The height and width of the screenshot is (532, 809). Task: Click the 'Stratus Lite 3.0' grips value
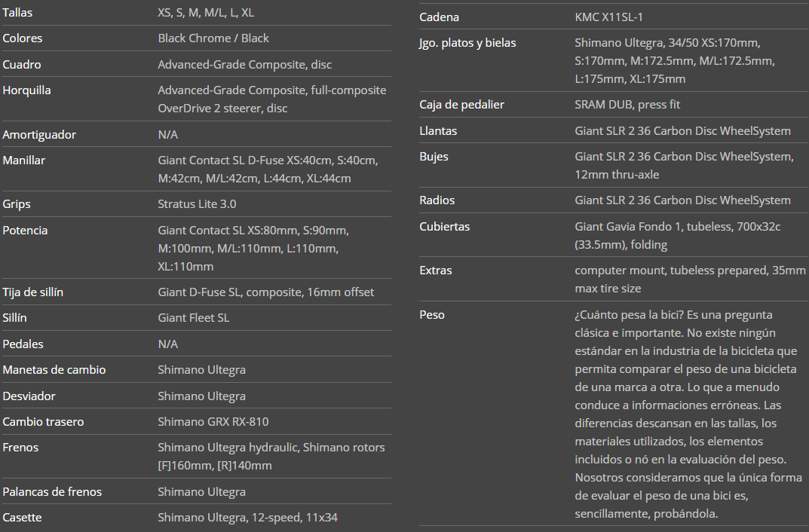[x=198, y=204]
